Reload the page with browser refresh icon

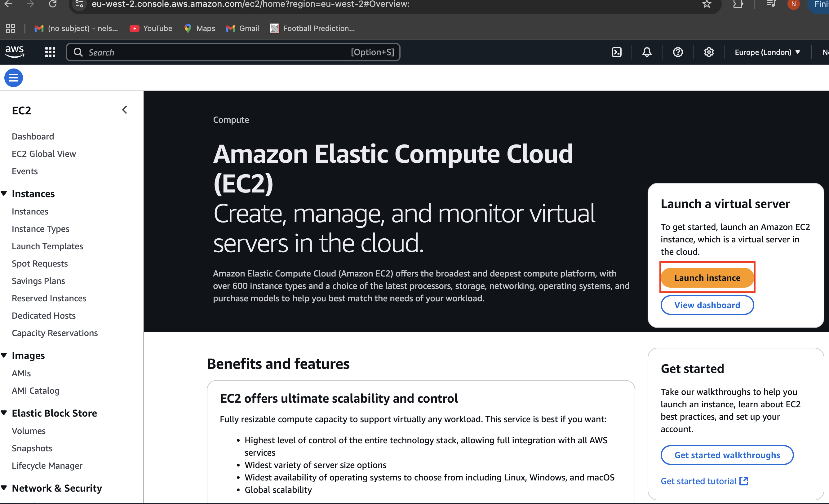tap(52, 4)
